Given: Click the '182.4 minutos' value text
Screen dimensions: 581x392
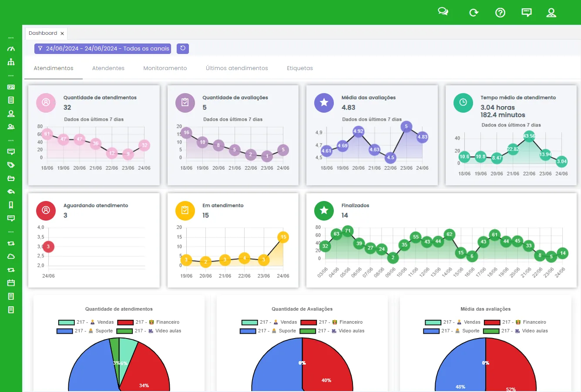Looking at the screenshot, I should click(503, 115).
